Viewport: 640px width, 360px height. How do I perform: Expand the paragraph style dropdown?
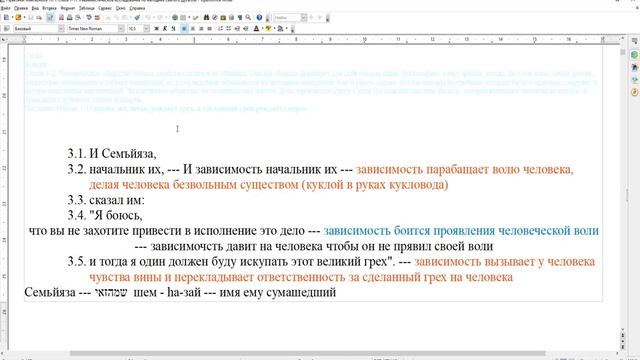point(61,29)
